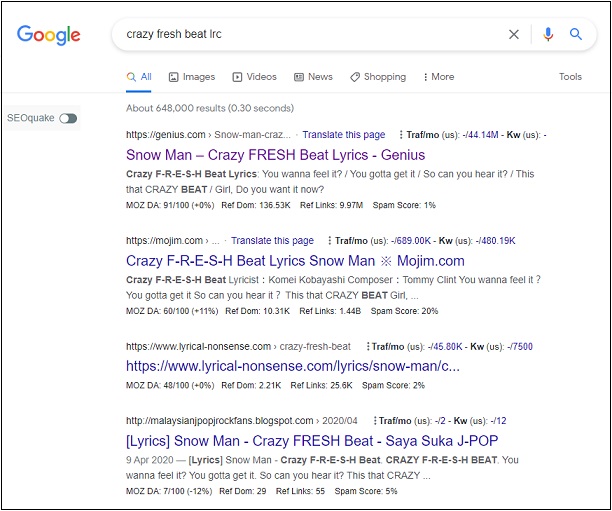Click the https://mojim.com breadcrumb URL
The height and width of the screenshot is (511, 612).
pyautogui.click(x=164, y=240)
